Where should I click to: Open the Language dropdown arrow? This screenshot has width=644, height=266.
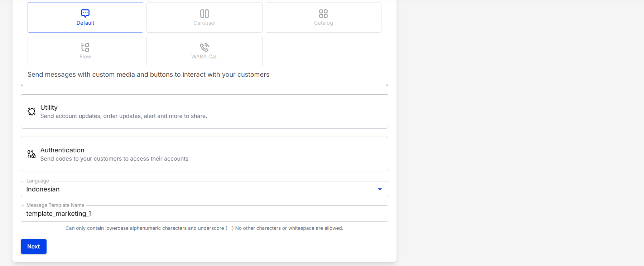(380, 189)
